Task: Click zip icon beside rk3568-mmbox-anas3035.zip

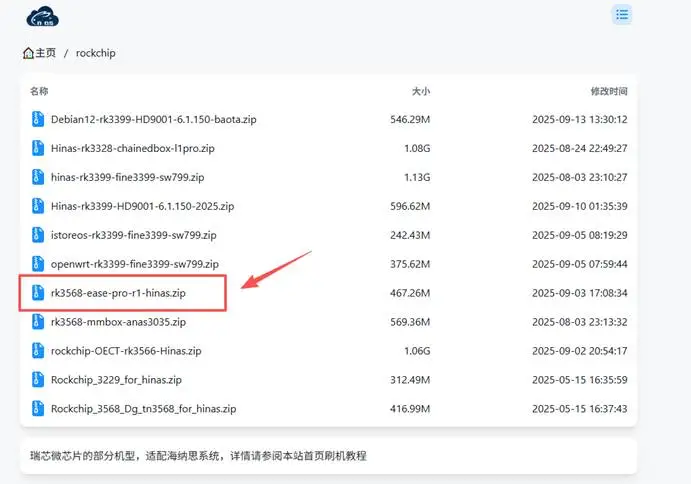Action: pyautogui.click(x=38, y=322)
